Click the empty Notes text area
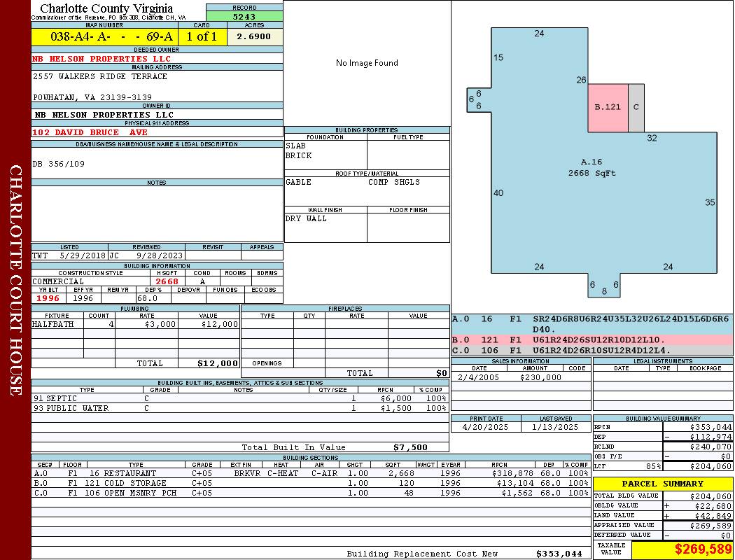The height and width of the screenshot is (560, 735). [157, 213]
